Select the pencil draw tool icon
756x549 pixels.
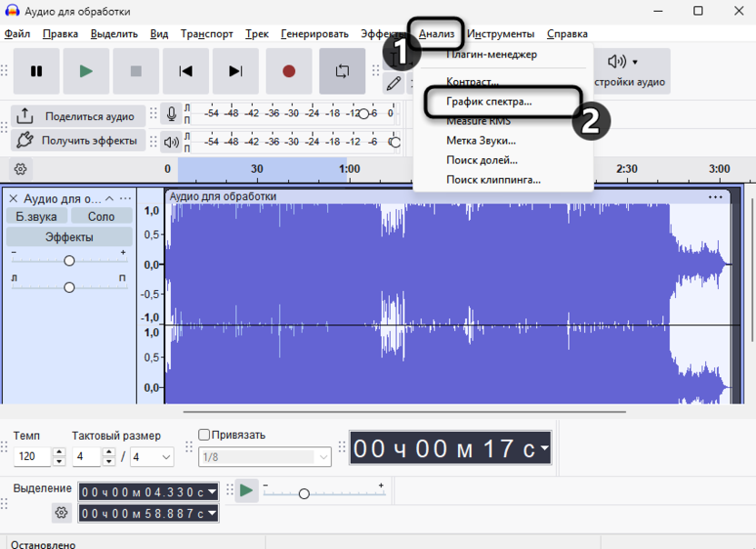(395, 82)
